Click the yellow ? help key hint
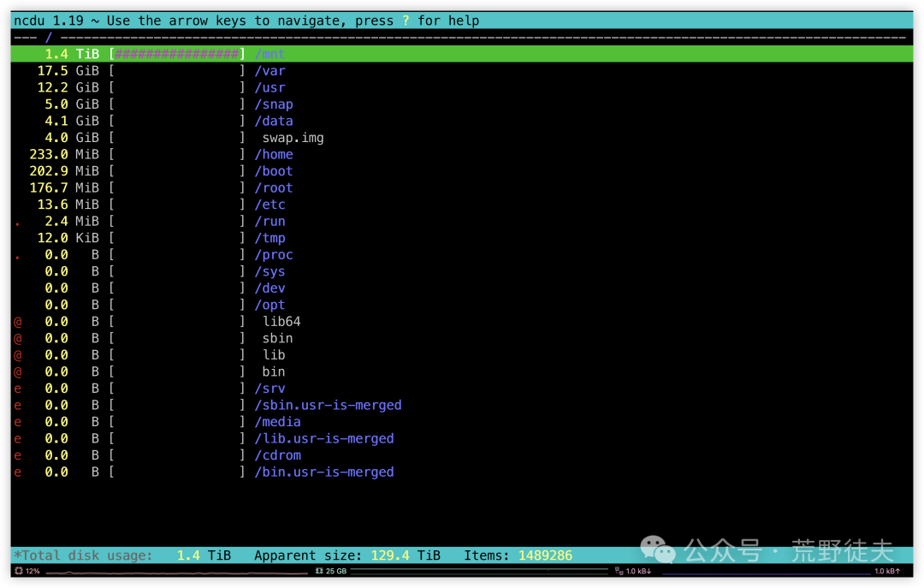924x588 pixels. click(406, 21)
